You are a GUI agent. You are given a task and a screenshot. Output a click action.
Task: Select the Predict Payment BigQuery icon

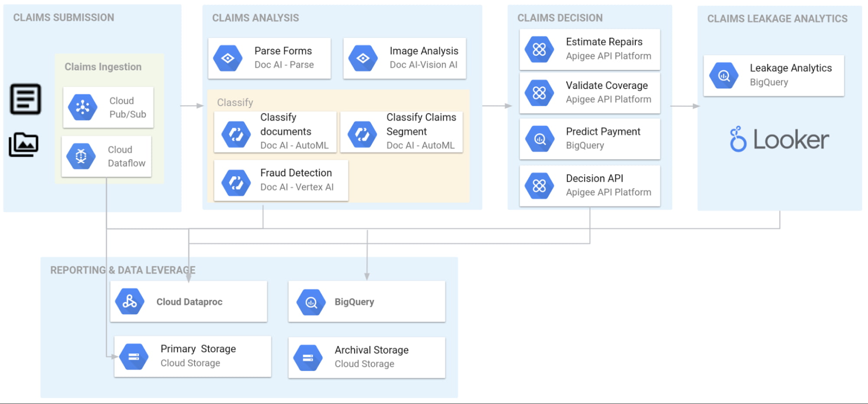(540, 139)
